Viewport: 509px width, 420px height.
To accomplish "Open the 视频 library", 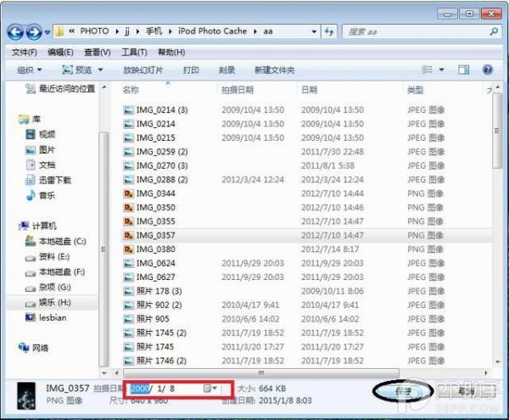I will [40, 134].
